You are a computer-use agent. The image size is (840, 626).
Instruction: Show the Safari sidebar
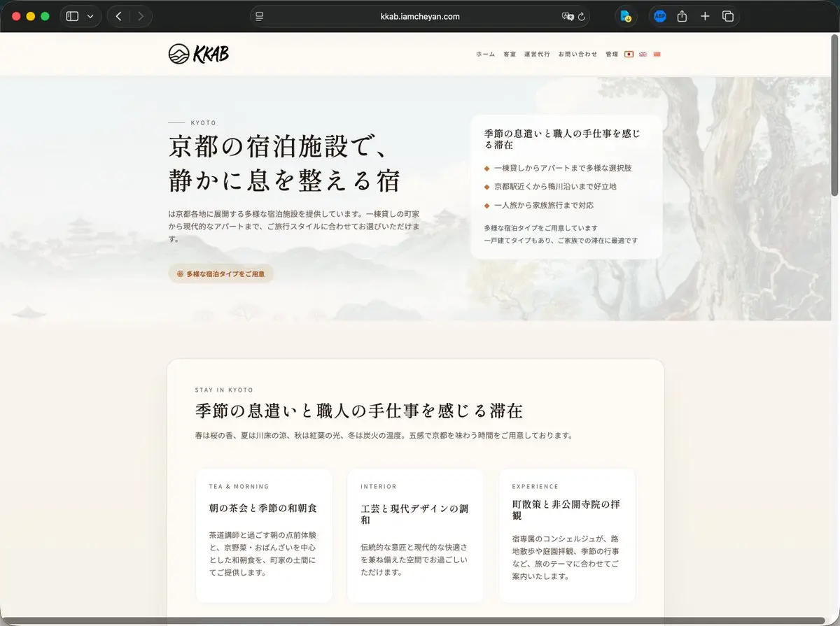coord(72,16)
